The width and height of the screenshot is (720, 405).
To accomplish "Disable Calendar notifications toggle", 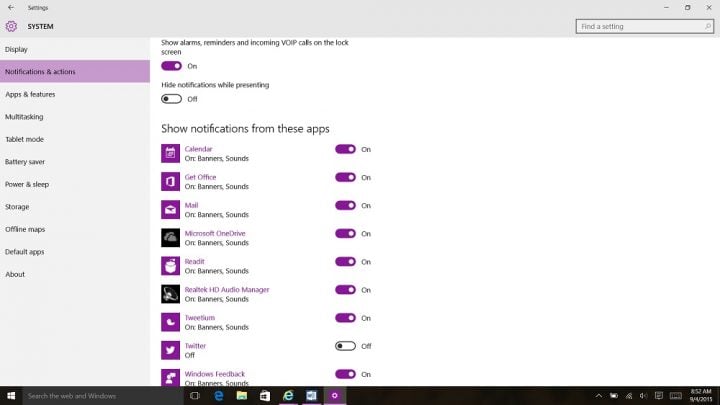I will coord(345,149).
